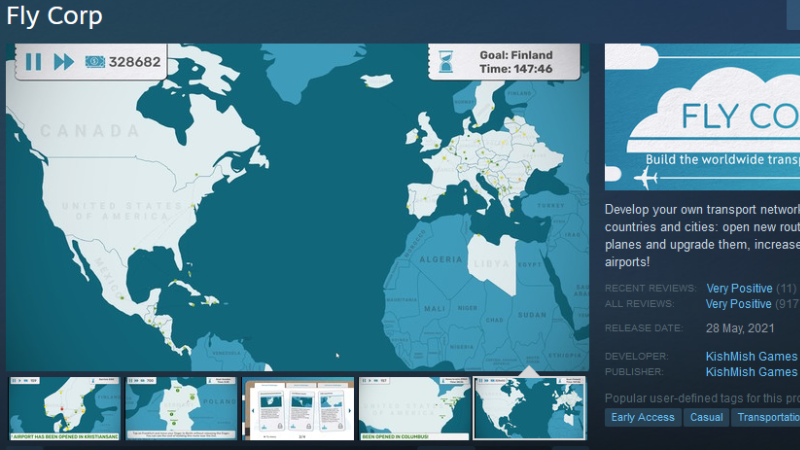
Task: Open the Poland map screenshot thumbnail
Action: click(x=181, y=408)
